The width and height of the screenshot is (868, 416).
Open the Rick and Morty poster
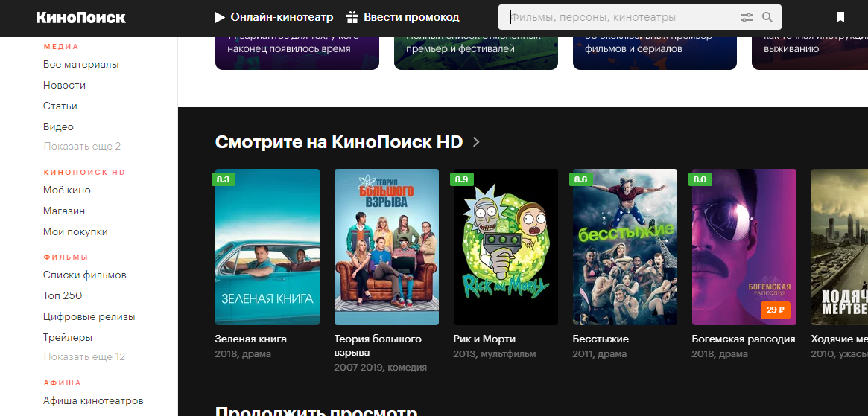505,247
